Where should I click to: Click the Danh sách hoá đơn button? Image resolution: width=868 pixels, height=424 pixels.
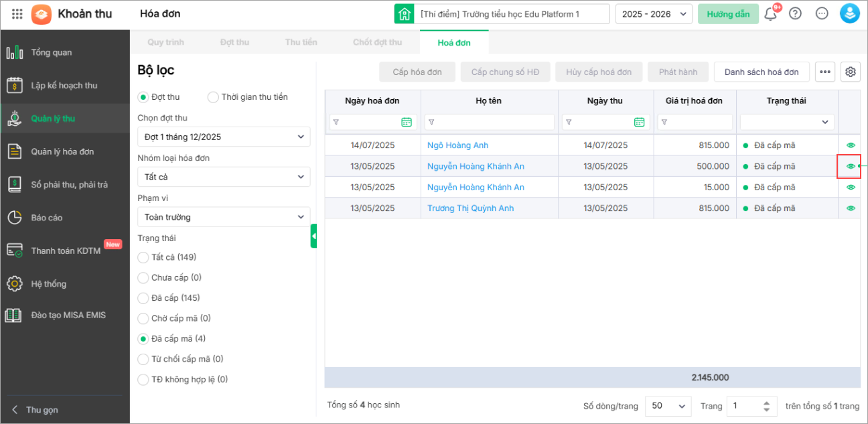pos(762,72)
